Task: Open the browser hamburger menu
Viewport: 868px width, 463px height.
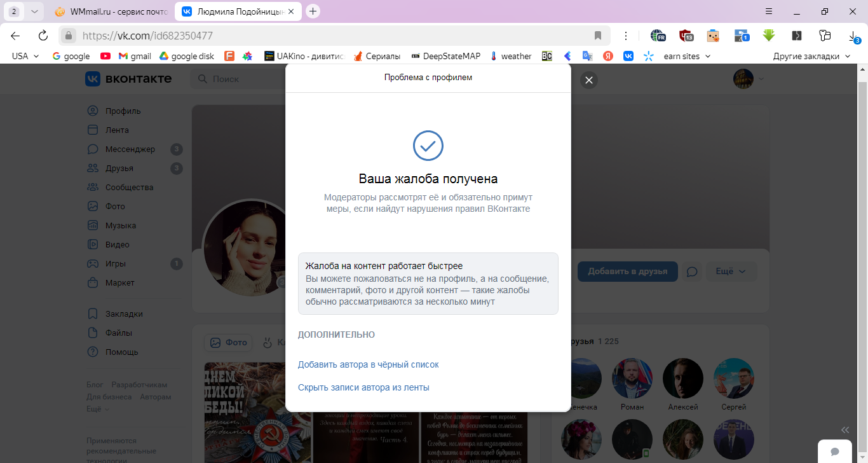Action: (x=769, y=11)
